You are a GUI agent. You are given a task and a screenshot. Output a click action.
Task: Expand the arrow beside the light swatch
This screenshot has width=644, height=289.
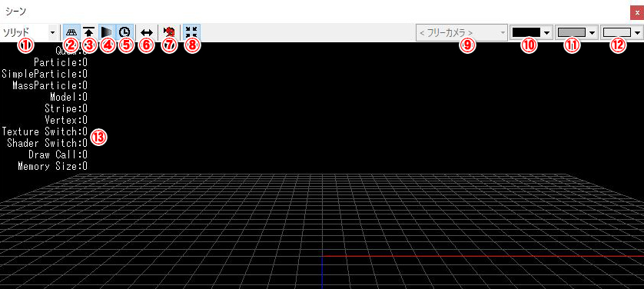coord(637,33)
